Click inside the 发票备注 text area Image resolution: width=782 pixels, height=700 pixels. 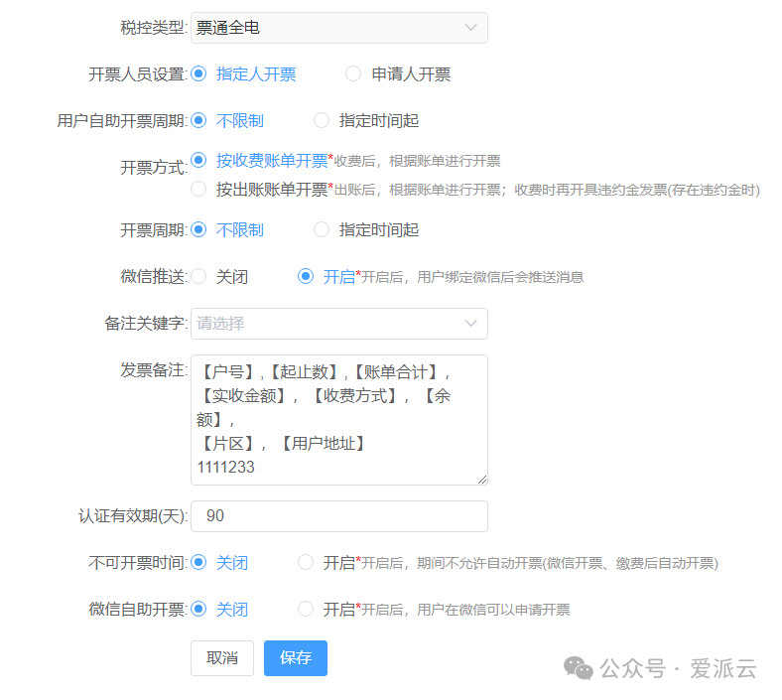(339, 420)
